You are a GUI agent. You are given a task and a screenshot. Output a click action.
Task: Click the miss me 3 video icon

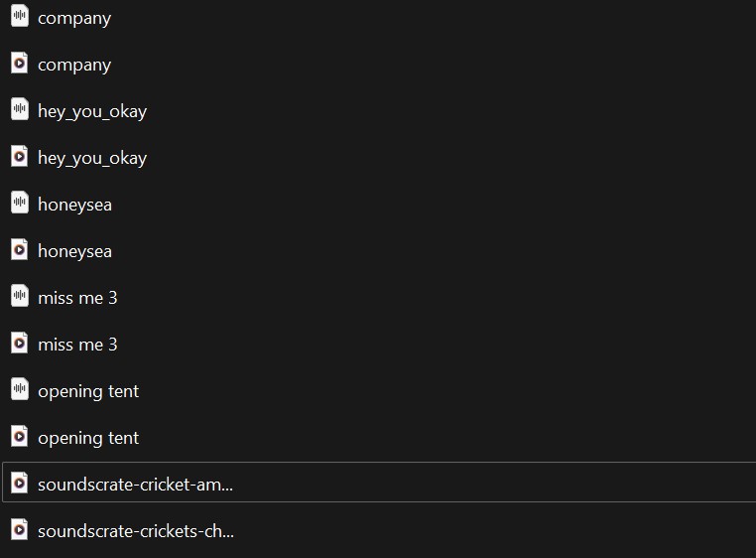coord(19,344)
